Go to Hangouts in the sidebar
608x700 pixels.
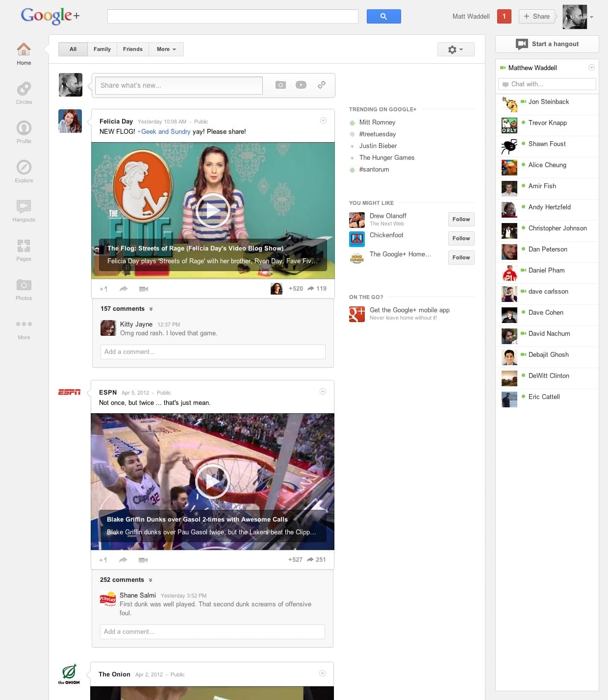(x=24, y=207)
